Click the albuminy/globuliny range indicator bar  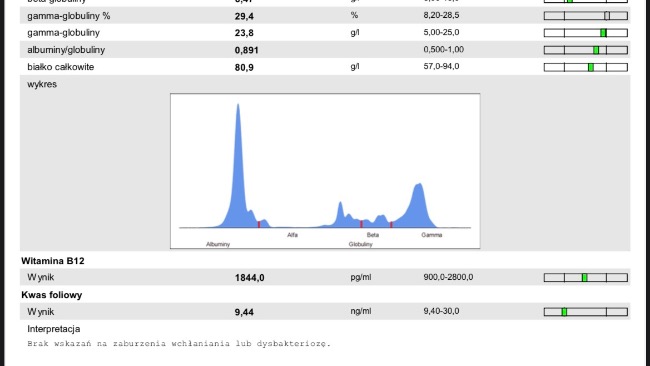(586, 50)
